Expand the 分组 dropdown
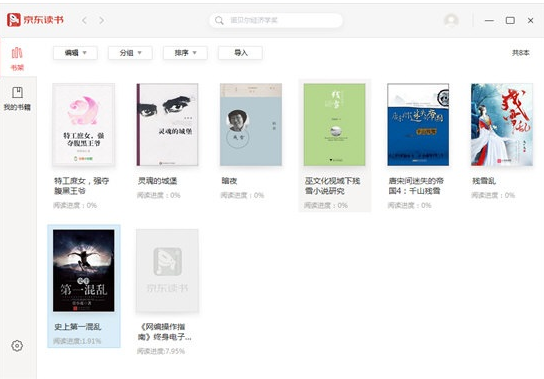The height and width of the screenshot is (379, 544). point(130,53)
